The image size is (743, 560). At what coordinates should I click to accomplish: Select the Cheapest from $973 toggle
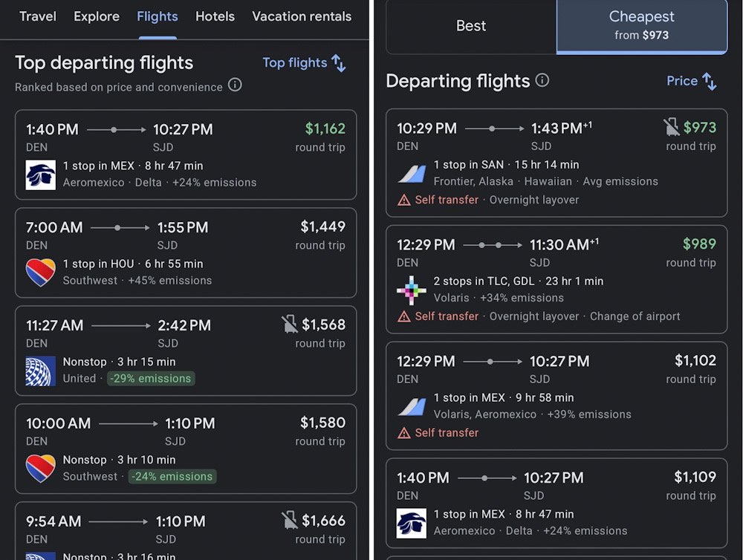642,26
